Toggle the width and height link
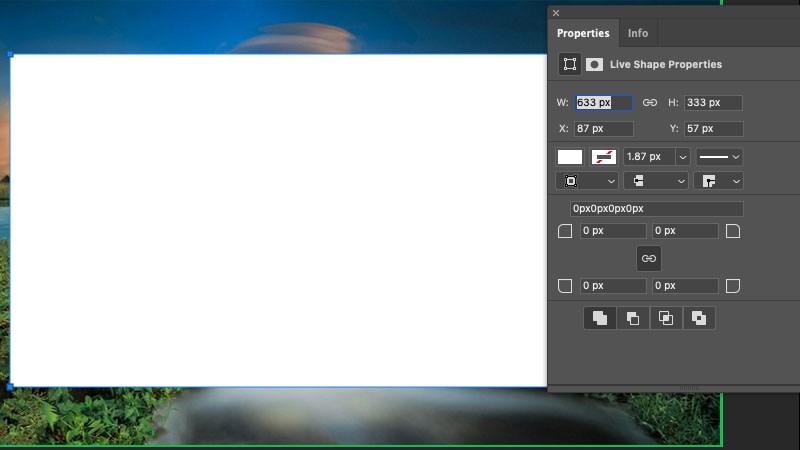The height and width of the screenshot is (450, 800). pos(650,103)
